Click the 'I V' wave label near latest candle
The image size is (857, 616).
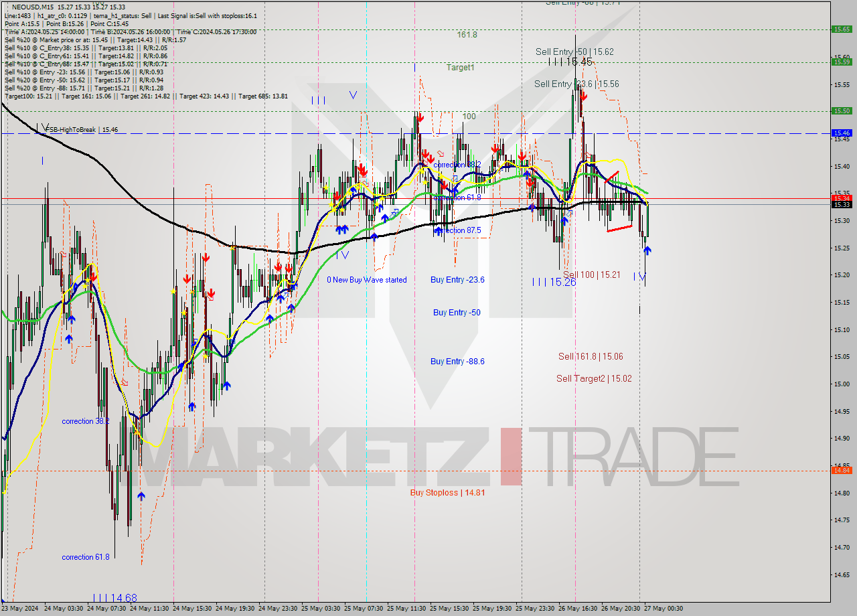pyautogui.click(x=639, y=276)
